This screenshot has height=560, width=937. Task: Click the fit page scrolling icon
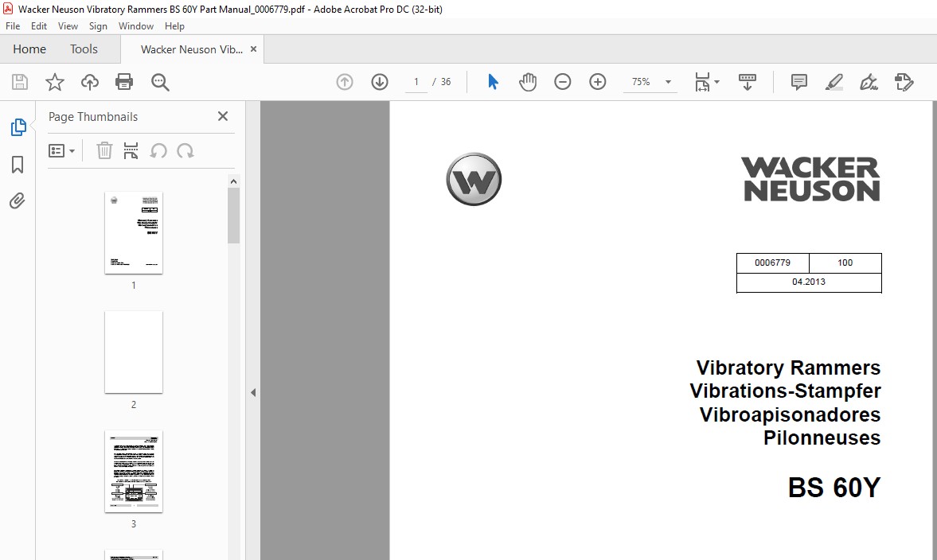(702, 82)
